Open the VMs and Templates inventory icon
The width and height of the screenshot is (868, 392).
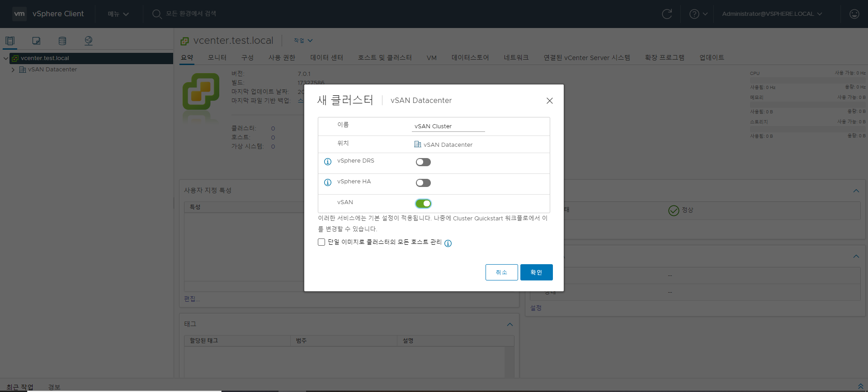36,41
